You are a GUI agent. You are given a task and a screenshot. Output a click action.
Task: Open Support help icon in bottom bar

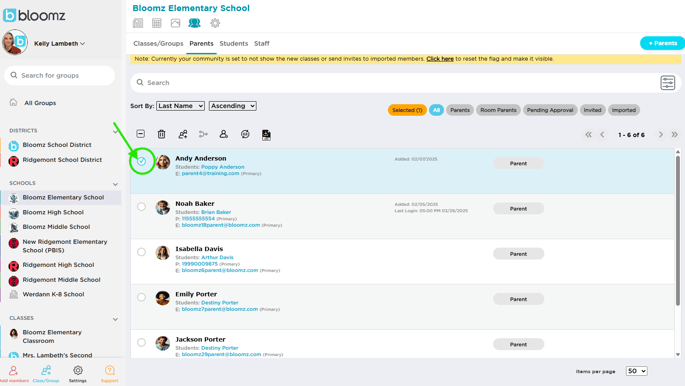109,371
